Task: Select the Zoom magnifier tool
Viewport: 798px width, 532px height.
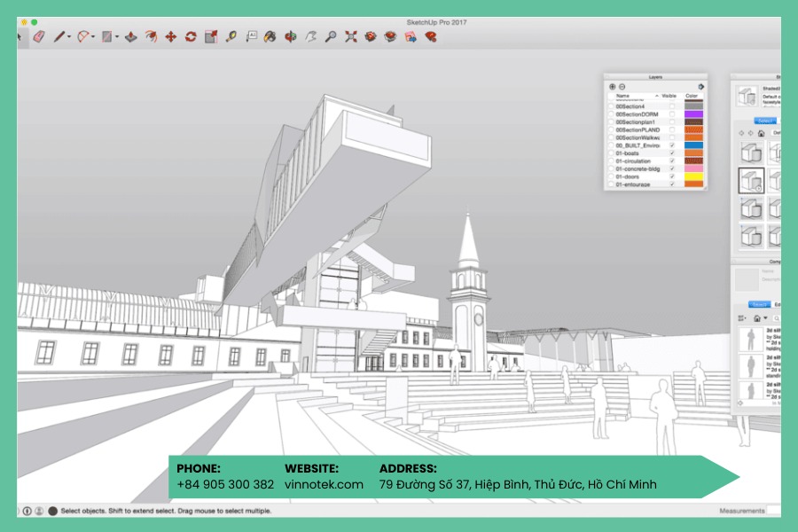Action: pyautogui.click(x=331, y=36)
